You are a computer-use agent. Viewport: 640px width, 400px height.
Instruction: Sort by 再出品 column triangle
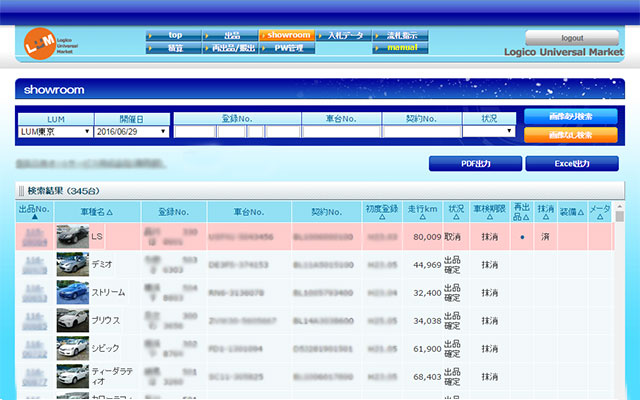(526, 217)
